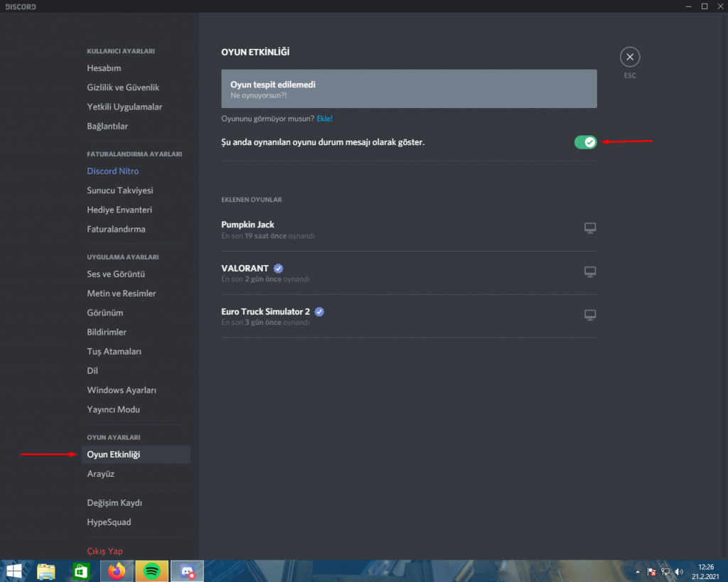Screen dimensions: 728x582
Task: Open the Arayüz overlay settings
Action: [x=100, y=473]
